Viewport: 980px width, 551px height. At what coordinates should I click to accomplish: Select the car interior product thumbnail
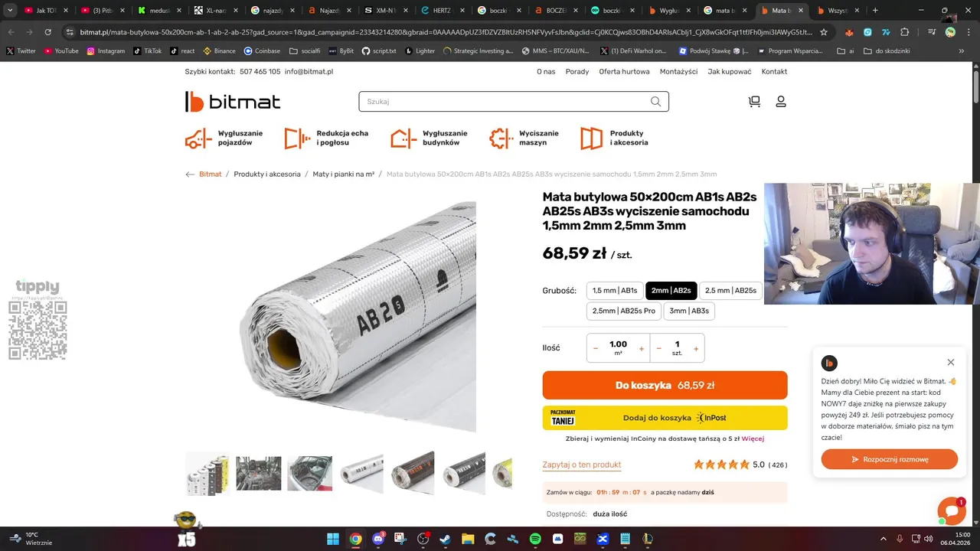259,473
